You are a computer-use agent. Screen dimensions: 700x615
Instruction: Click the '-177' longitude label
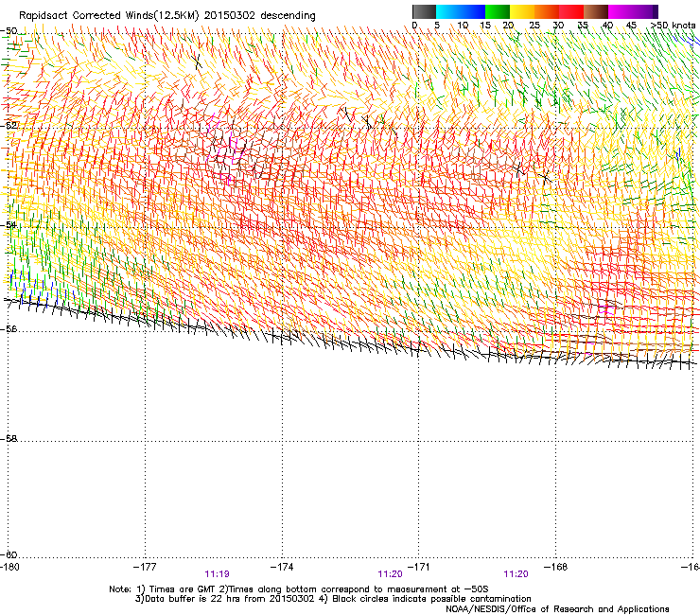coord(145,567)
